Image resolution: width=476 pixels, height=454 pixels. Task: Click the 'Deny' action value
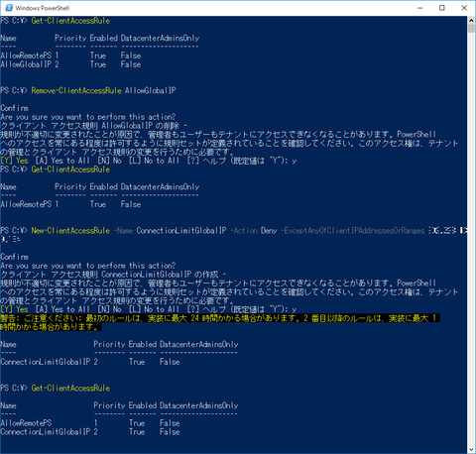pos(269,231)
